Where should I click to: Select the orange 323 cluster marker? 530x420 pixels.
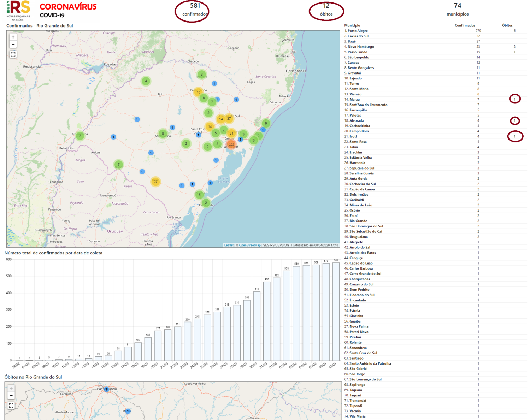(231, 144)
